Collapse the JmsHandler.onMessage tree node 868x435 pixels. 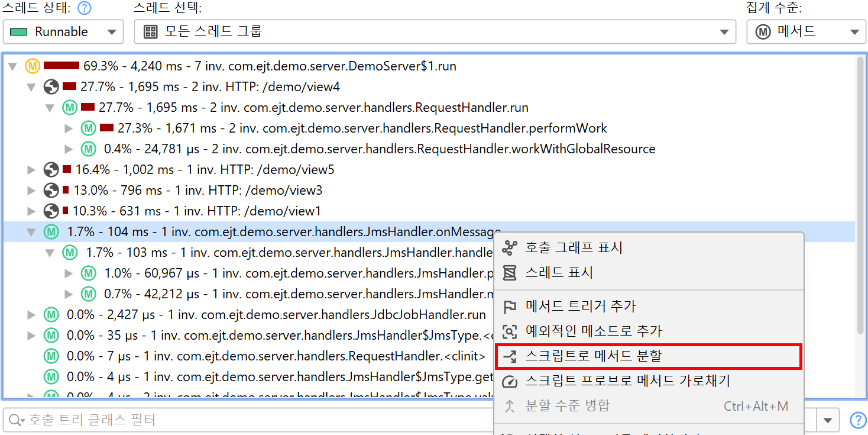click(x=32, y=233)
